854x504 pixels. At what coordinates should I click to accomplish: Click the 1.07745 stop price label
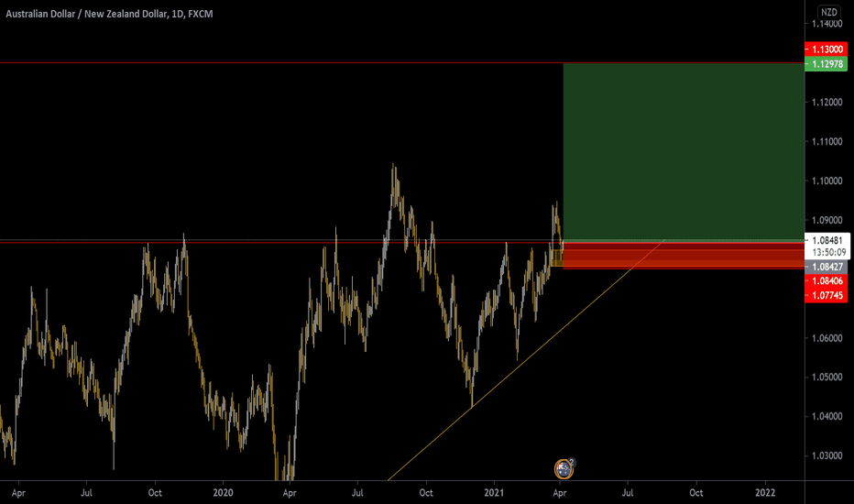click(x=826, y=296)
